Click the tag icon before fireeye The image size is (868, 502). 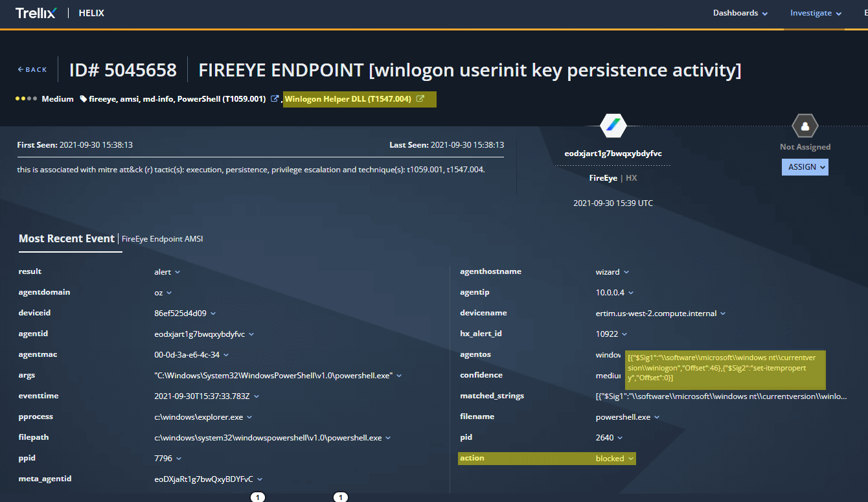84,99
